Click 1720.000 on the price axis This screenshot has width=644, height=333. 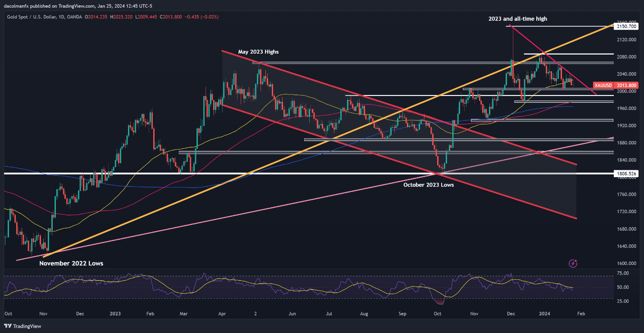(627, 212)
